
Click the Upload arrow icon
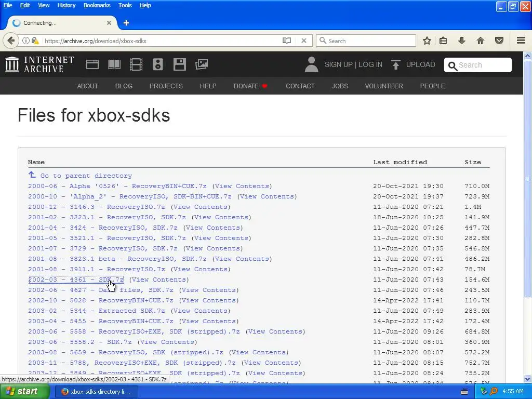395,64
